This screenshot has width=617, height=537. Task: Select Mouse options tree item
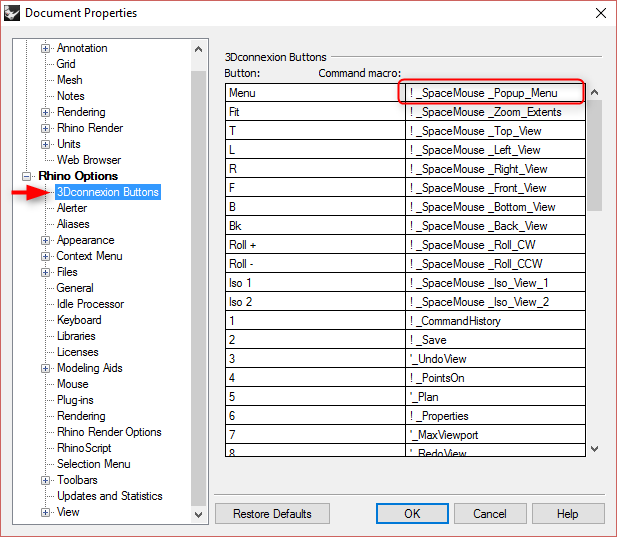(x=73, y=384)
